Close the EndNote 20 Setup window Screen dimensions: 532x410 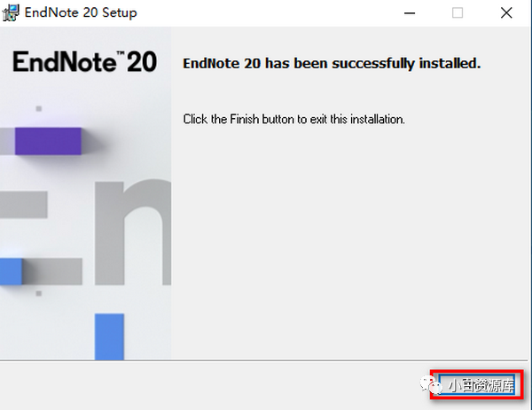(506, 13)
